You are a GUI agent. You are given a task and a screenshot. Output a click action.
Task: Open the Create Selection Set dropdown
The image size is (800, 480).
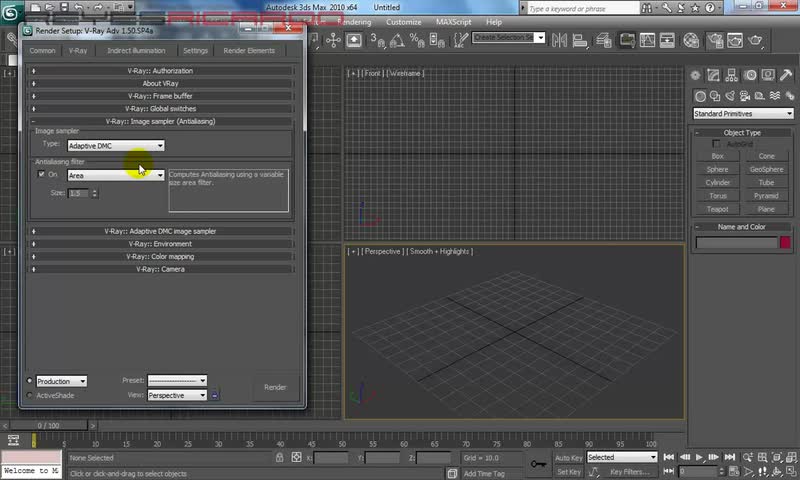pyautogui.click(x=509, y=38)
